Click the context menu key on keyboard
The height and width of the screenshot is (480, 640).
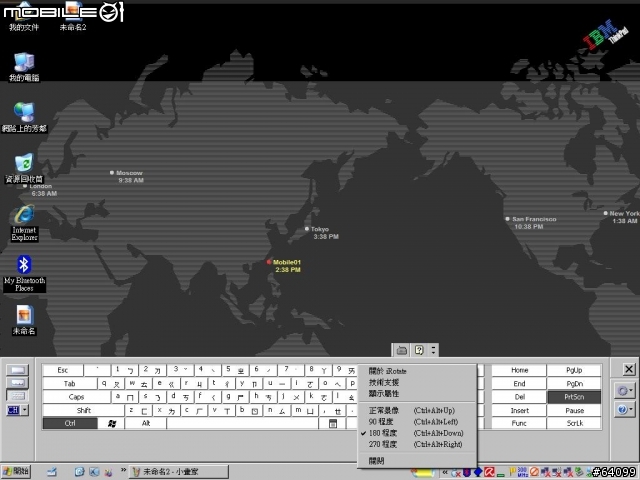click(x=333, y=423)
